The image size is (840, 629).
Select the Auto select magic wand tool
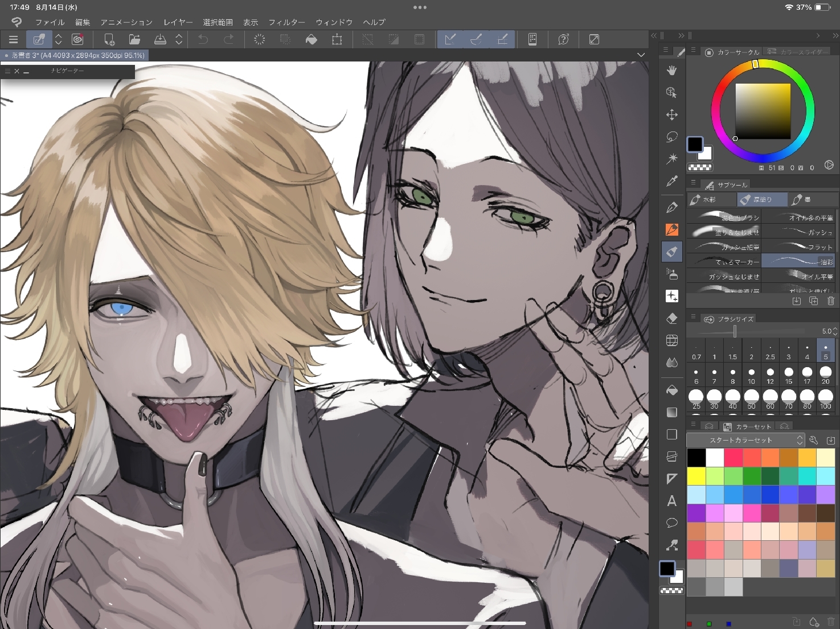[x=672, y=159]
